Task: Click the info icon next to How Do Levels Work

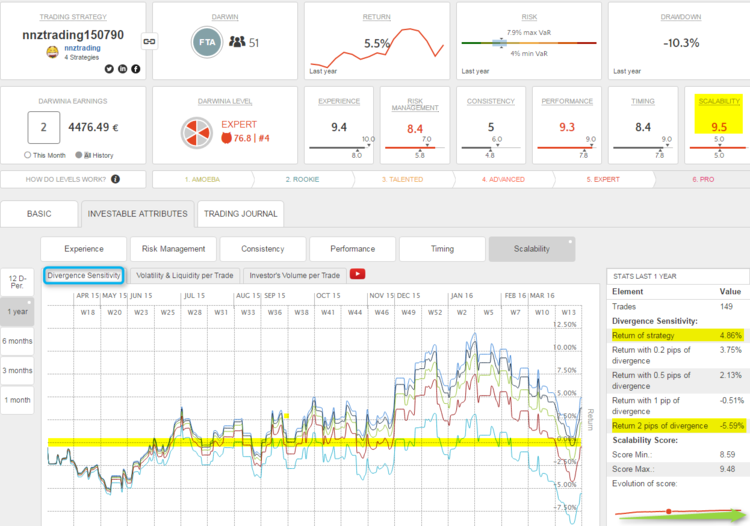Action: (x=116, y=179)
